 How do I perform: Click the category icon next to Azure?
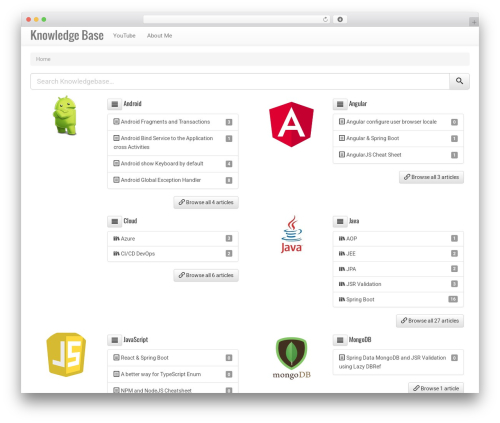coord(116,239)
